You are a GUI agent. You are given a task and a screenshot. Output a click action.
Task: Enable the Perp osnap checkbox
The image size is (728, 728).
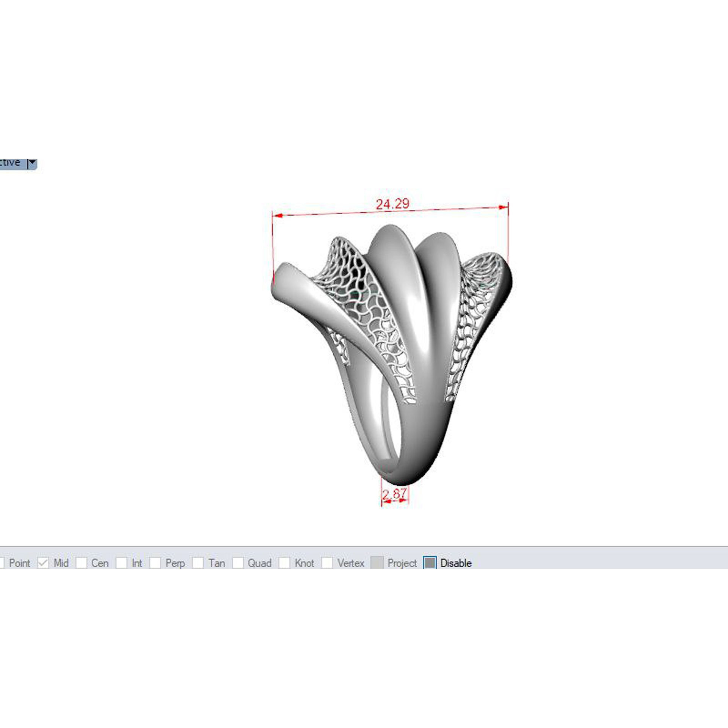coord(155,563)
